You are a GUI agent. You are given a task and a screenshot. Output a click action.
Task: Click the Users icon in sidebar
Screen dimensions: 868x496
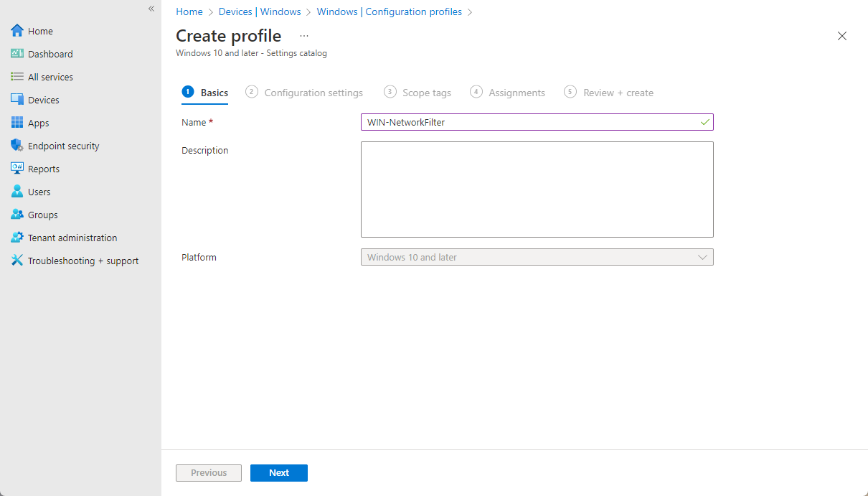pyautogui.click(x=17, y=192)
